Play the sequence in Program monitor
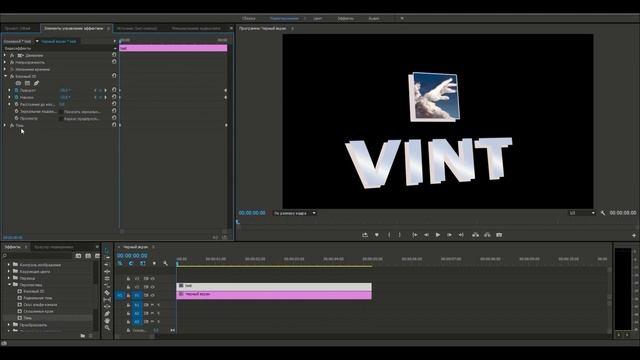The image size is (640, 360). click(438, 235)
